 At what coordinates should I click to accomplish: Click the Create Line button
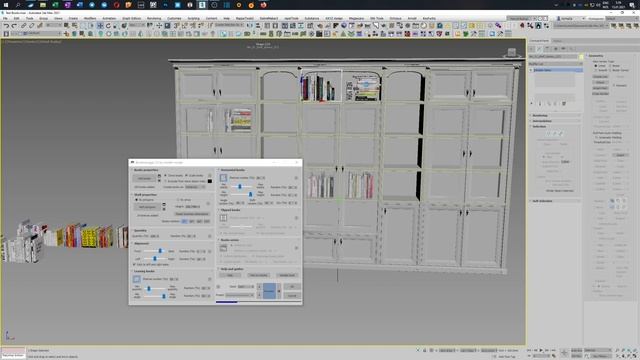(600, 76)
